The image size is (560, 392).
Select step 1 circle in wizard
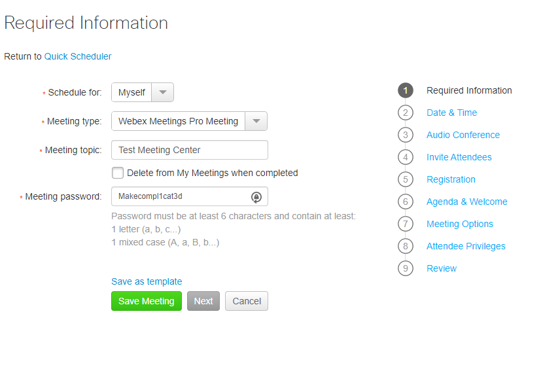[x=406, y=90]
